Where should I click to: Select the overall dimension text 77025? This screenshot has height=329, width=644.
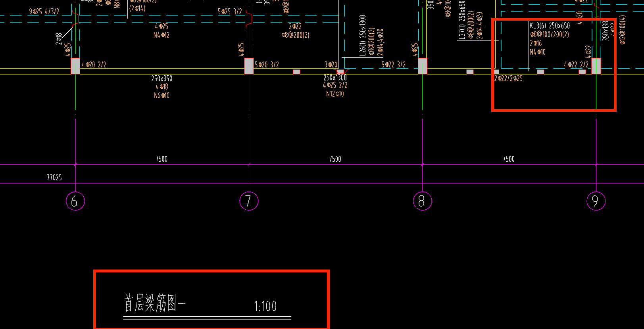[54, 178]
